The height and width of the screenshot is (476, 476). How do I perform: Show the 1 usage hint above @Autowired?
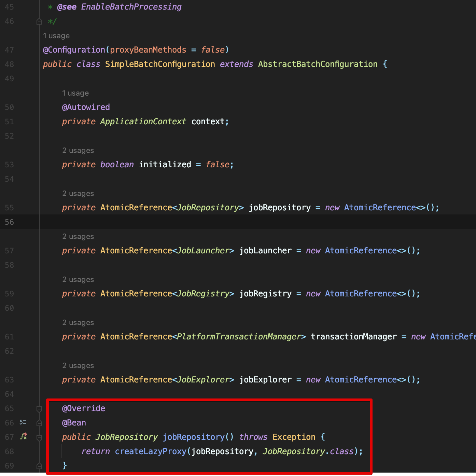coord(75,93)
